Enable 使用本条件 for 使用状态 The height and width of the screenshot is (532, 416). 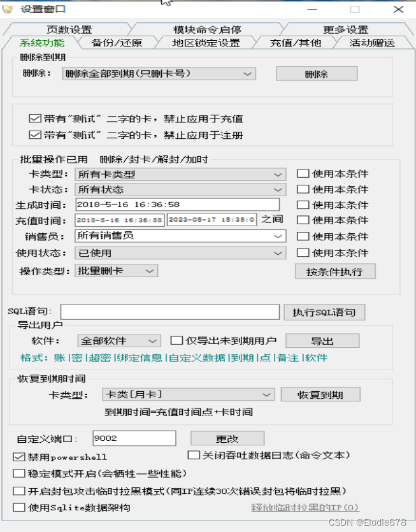click(303, 252)
